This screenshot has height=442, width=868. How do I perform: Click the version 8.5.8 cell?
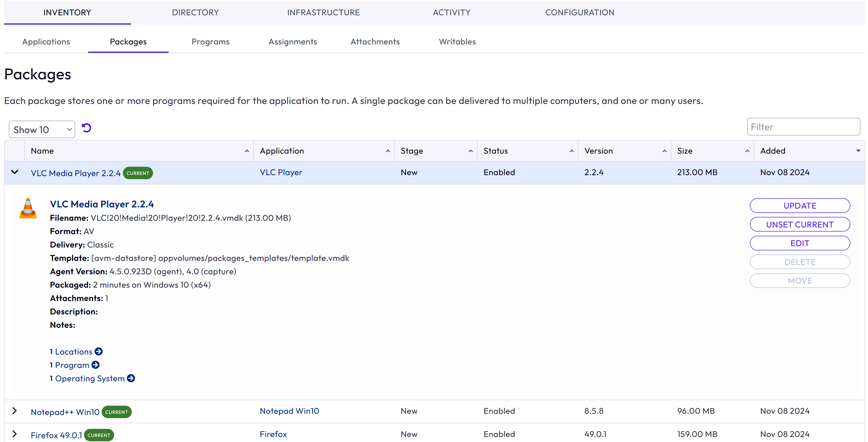tap(594, 411)
